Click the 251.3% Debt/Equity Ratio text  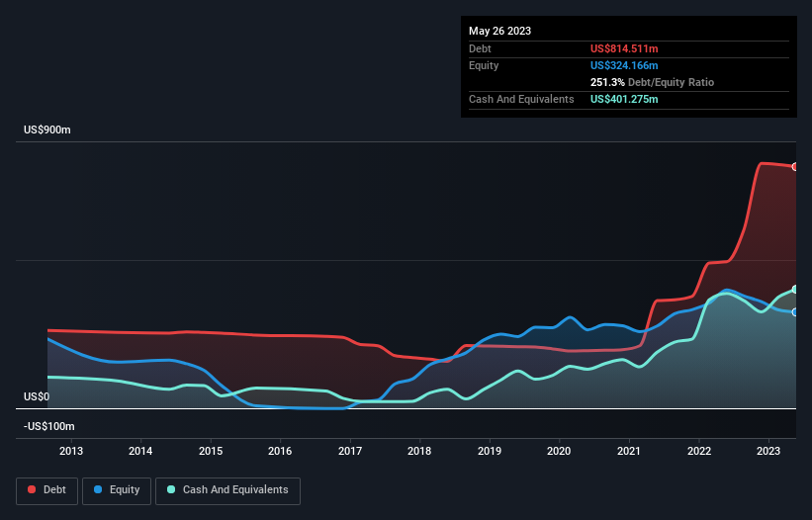(x=652, y=82)
